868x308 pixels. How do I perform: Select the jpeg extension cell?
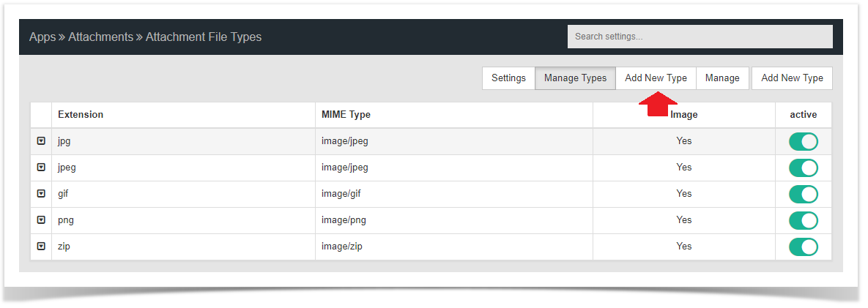[x=183, y=167]
